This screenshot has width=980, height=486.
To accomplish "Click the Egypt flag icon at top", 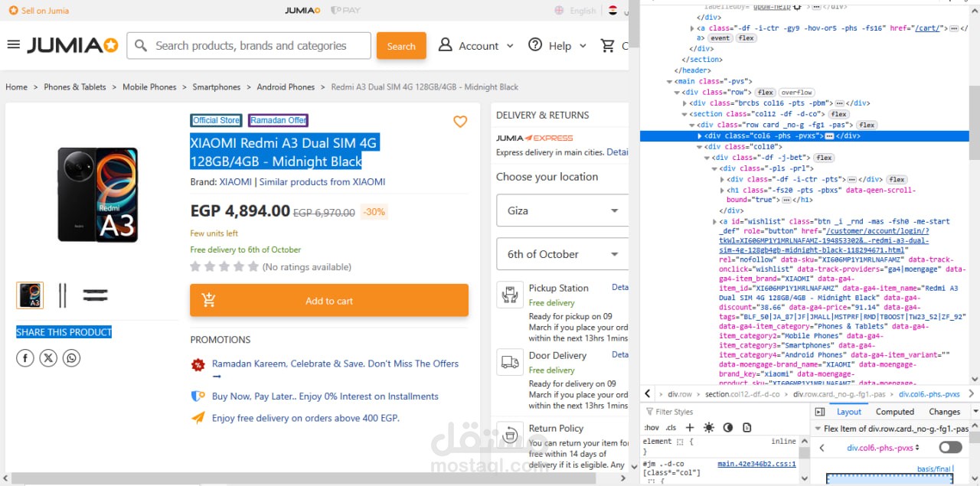I will (x=612, y=10).
